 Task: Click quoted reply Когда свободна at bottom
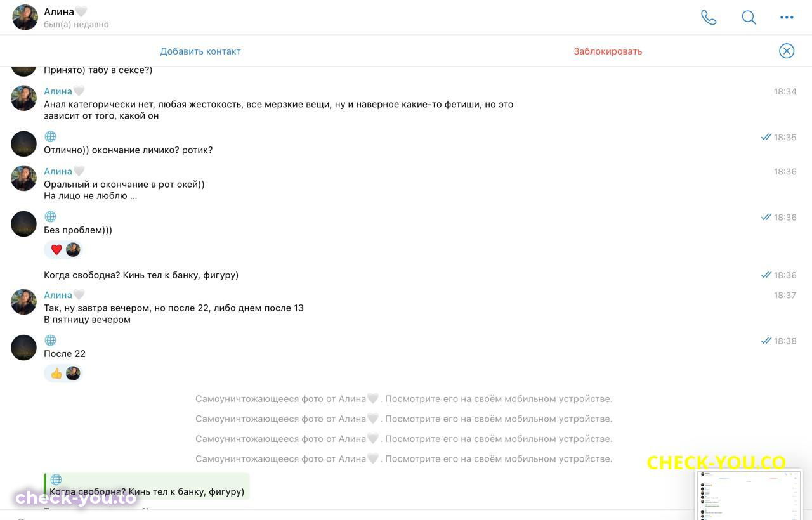(x=147, y=486)
